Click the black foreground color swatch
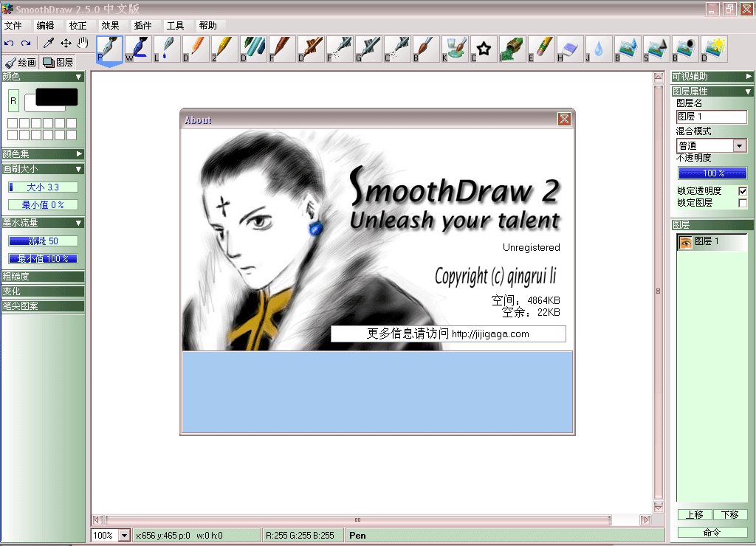This screenshot has height=546, width=756. 56,97
